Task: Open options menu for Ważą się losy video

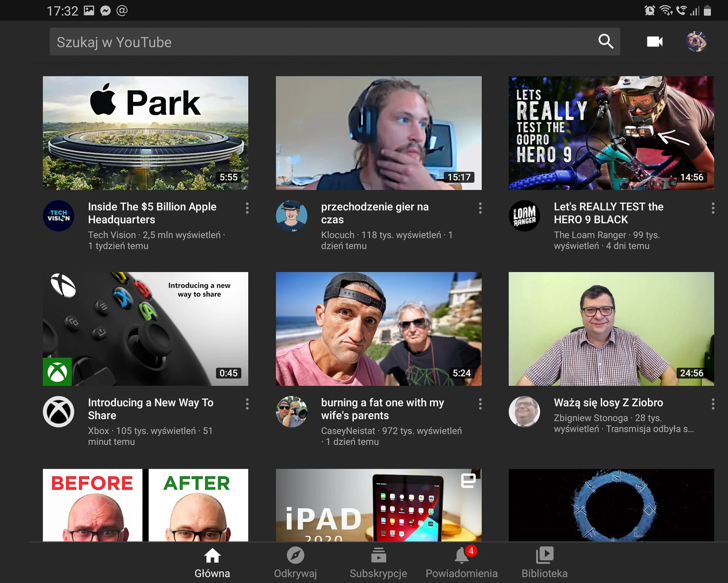Action: [x=713, y=404]
